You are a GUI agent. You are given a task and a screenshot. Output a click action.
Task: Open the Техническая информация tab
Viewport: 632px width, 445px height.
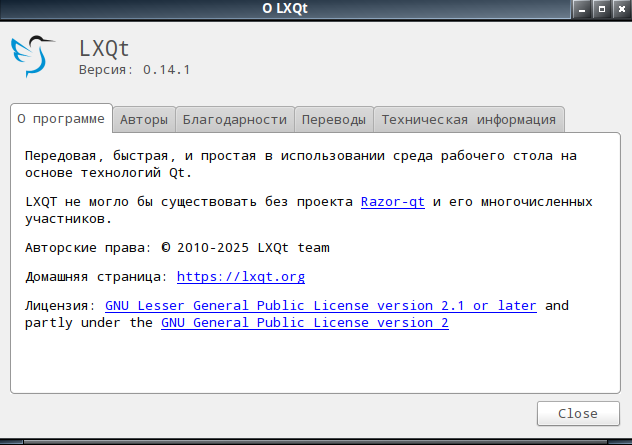point(469,120)
